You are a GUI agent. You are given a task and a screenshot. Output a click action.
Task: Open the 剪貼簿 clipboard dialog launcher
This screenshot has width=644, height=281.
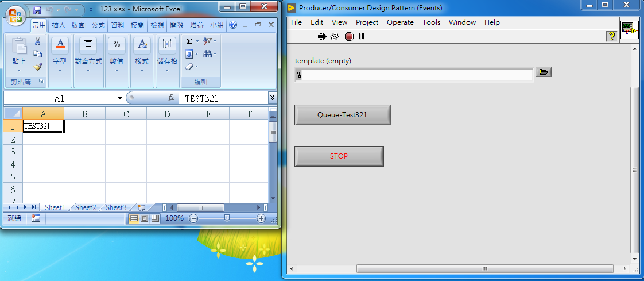41,82
